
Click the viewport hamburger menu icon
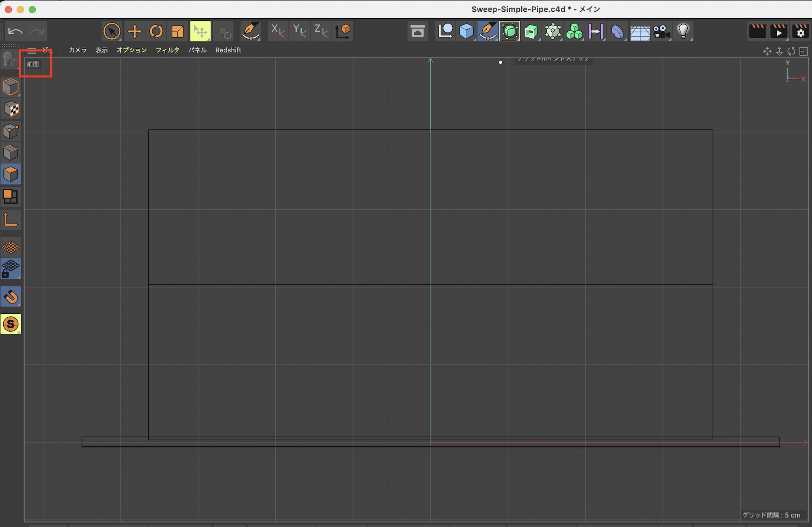pyautogui.click(x=32, y=50)
